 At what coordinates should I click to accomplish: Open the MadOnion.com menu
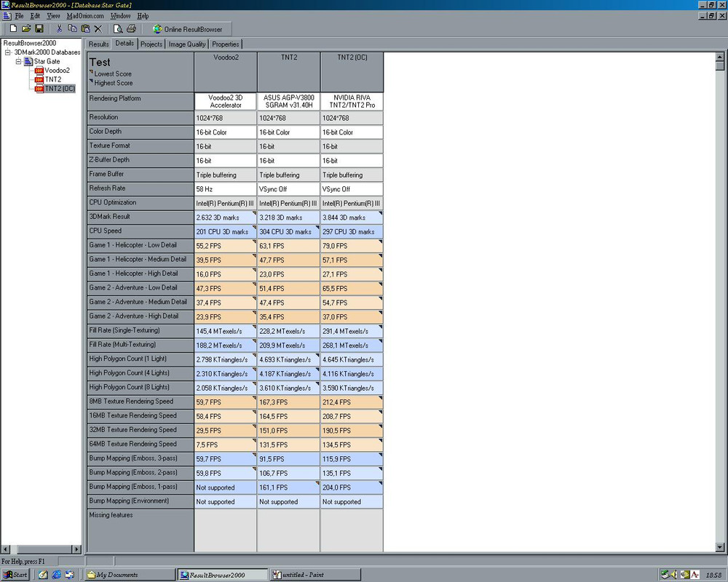click(85, 16)
